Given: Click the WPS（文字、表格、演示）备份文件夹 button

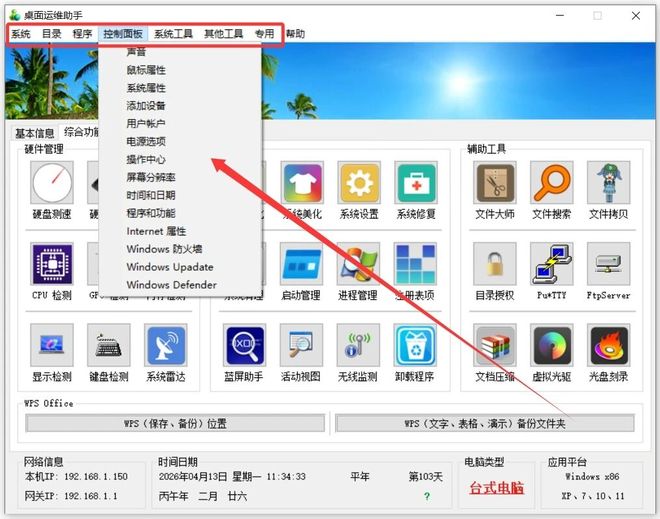Looking at the screenshot, I should [x=485, y=423].
